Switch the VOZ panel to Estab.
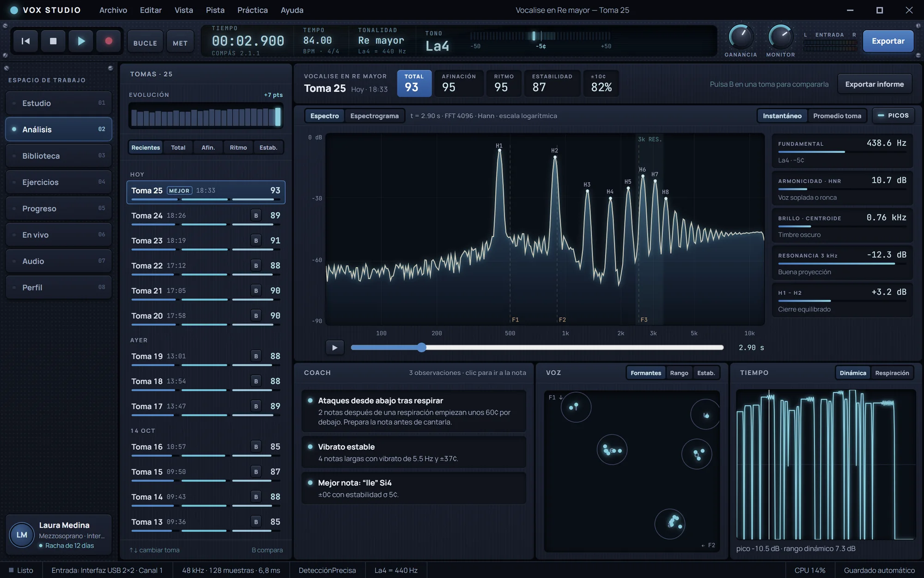Screen dimensions: 924x578 (x=705, y=373)
